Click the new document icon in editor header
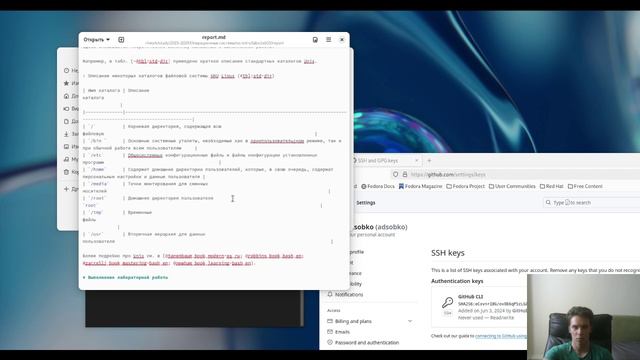 [121, 40]
